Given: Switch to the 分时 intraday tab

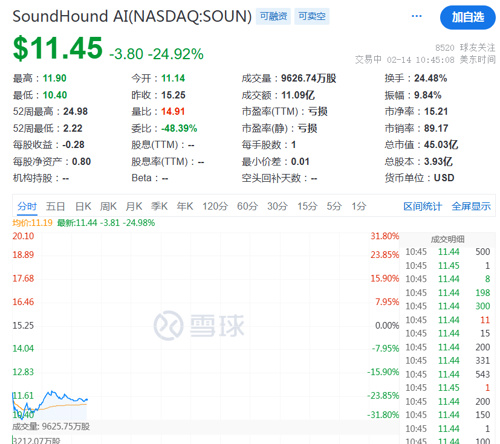Looking at the screenshot, I should (x=27, y=206).
